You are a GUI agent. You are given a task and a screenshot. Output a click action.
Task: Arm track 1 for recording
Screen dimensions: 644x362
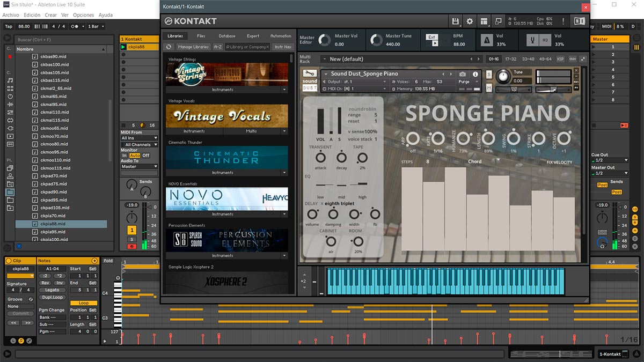[131, 246]
